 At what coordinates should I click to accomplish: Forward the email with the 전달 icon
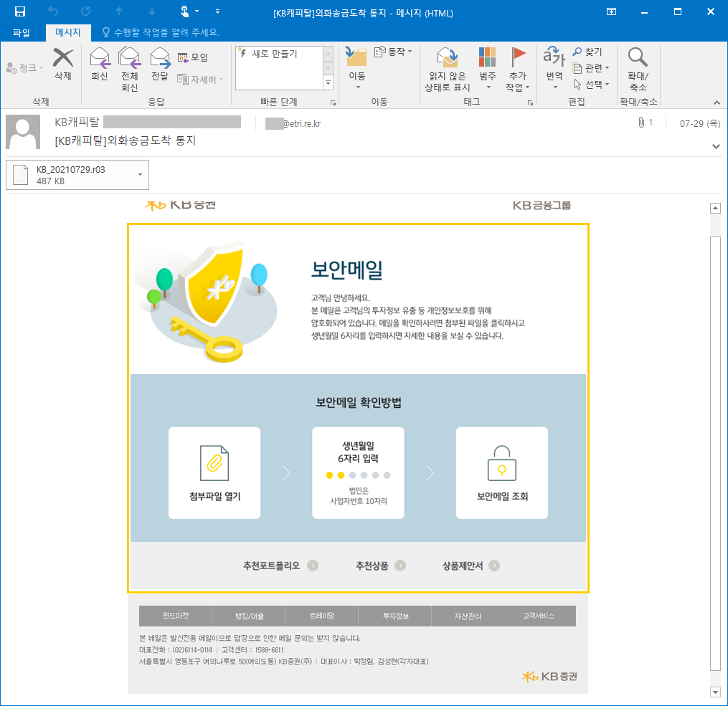click(x=160, y=64)
